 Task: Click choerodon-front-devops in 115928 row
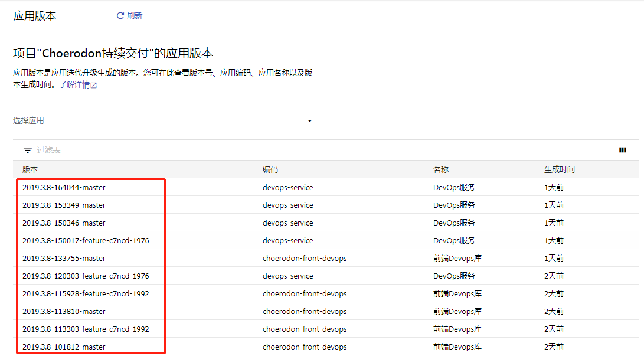[305, 293]
